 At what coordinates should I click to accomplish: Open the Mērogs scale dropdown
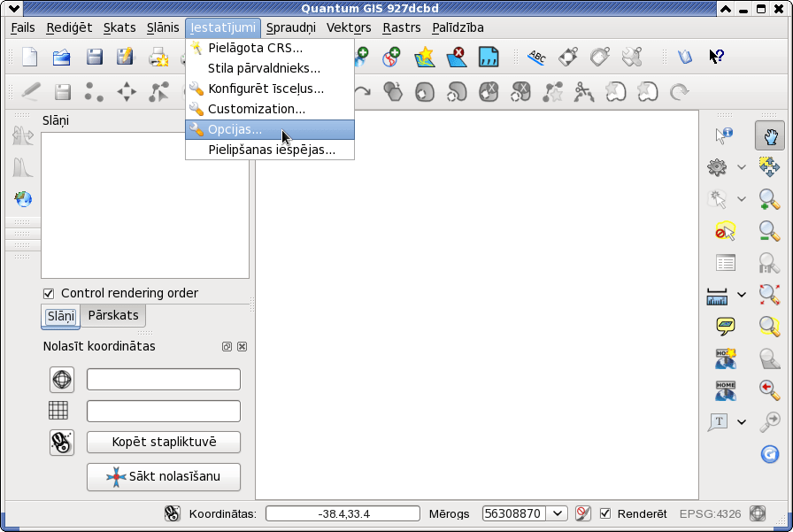[x=557, y=513]
